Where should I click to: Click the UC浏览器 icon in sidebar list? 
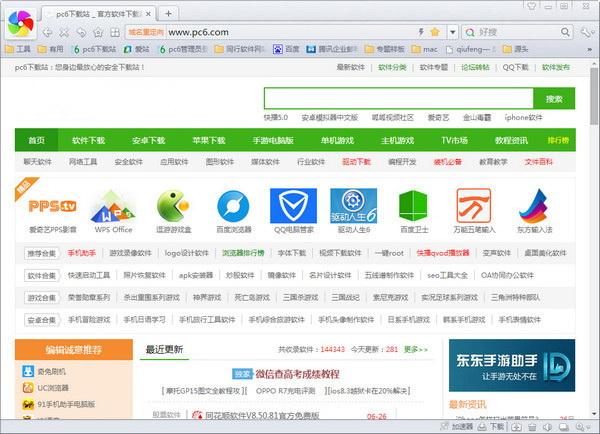click(28, 388)
